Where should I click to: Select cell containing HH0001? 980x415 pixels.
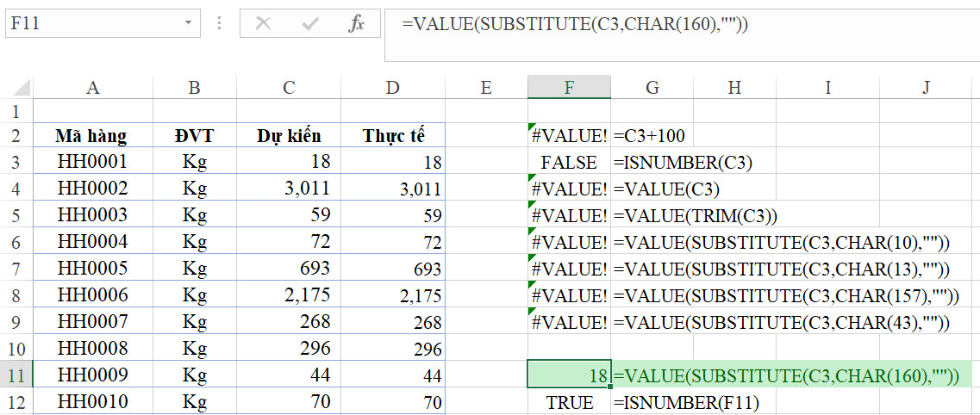(x=92, y=162)
